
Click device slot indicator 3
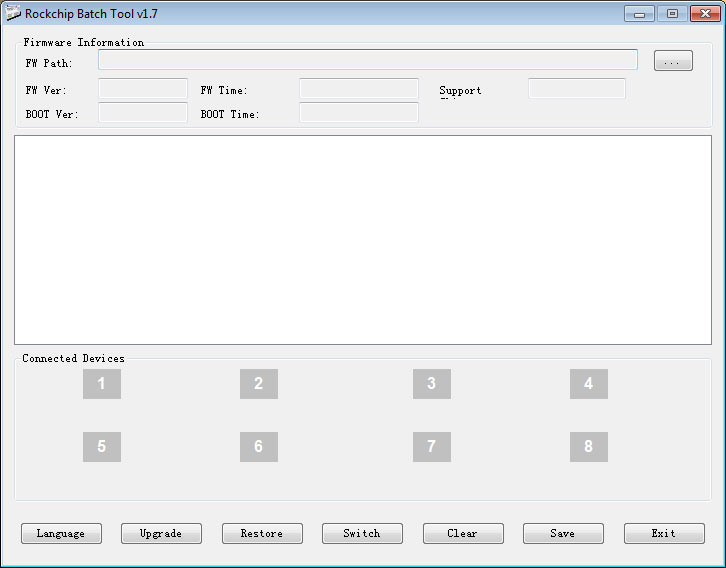432,384
